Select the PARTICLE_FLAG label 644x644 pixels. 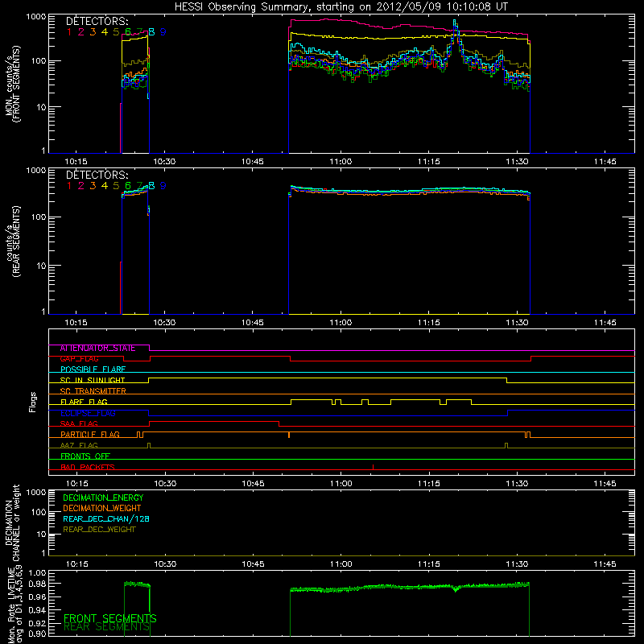click(x=90, y=435)
